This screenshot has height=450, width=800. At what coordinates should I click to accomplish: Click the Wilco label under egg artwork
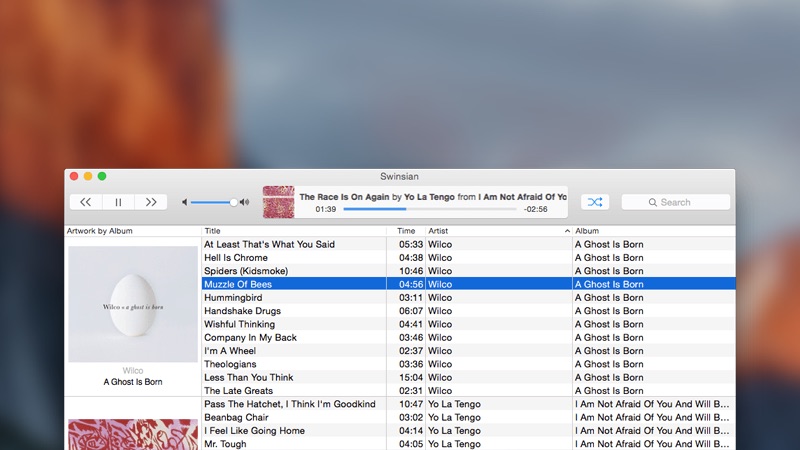(x=133, y=370)
